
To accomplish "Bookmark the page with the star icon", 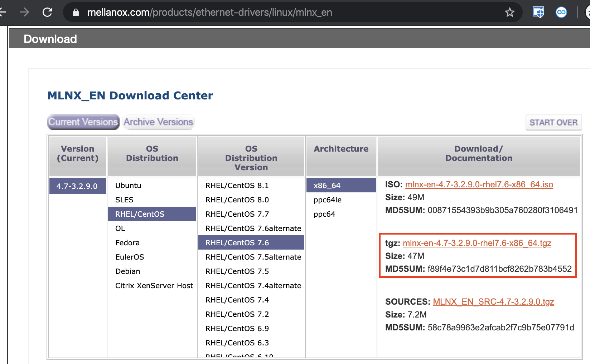I will pyautogui.click(x=509, y=13).
